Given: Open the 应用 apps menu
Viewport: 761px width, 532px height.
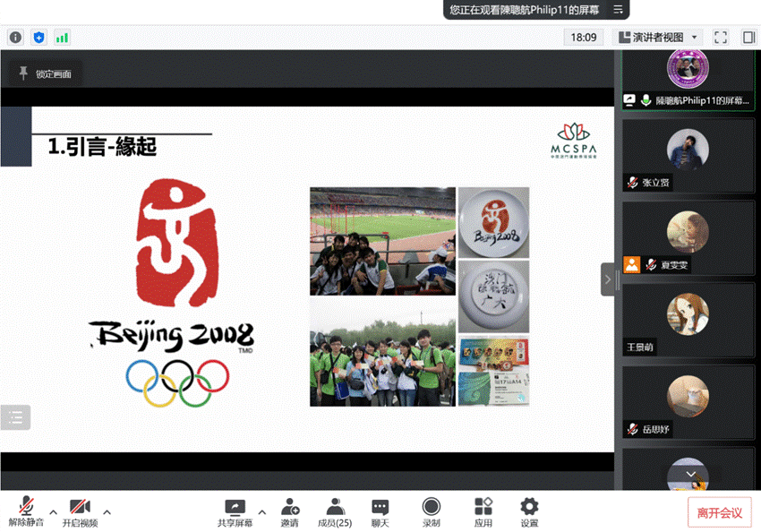Looking at the screenshot, I should coord(483,513).
